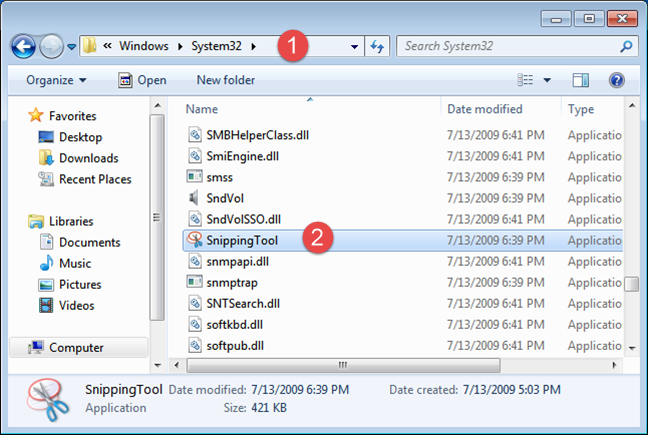648x435 pixels.
Task: Click the Date created value in details pane
Action: [512, 390]
